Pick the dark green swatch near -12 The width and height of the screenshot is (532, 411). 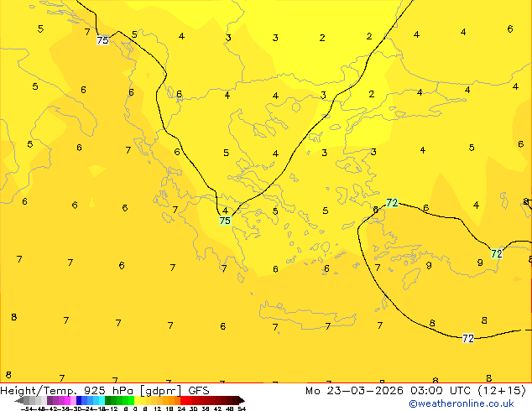[x=108, y=400]
